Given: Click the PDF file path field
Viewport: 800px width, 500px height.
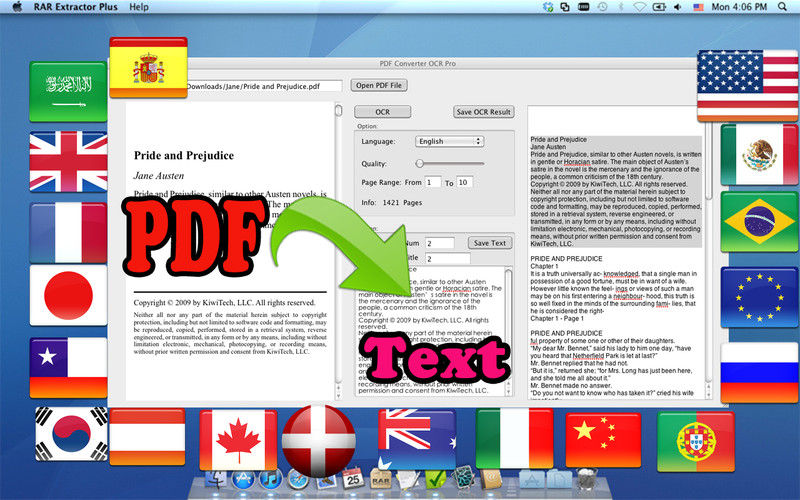Looking at the screenshot, I should click(x=264, y=86).
